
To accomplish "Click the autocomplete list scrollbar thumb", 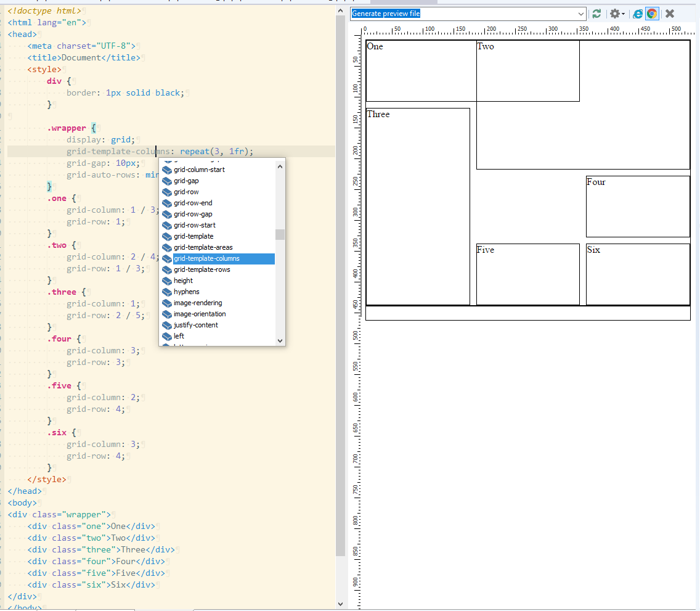I will (x=280, y=234).
